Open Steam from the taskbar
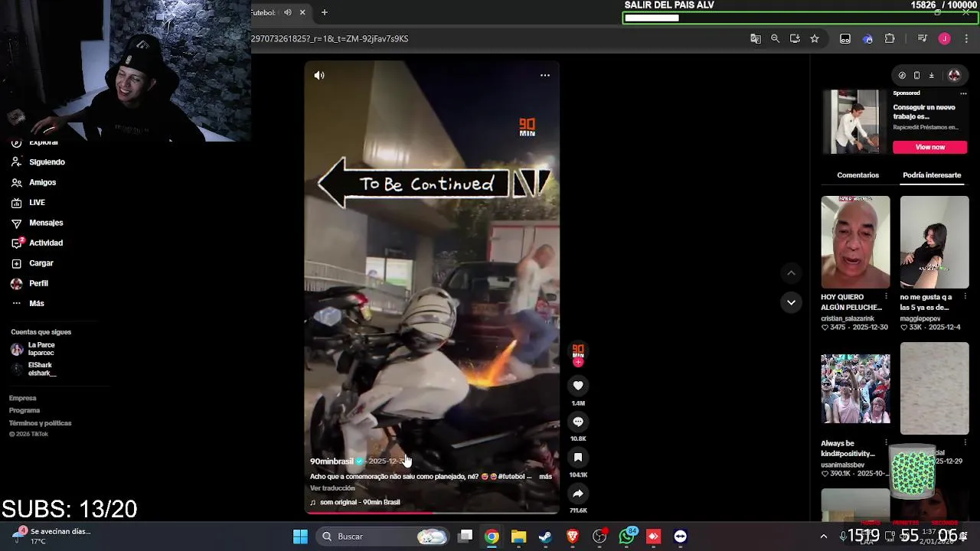Image resolution: width=980 pixels, height=551 pixels. click(545, 536)
